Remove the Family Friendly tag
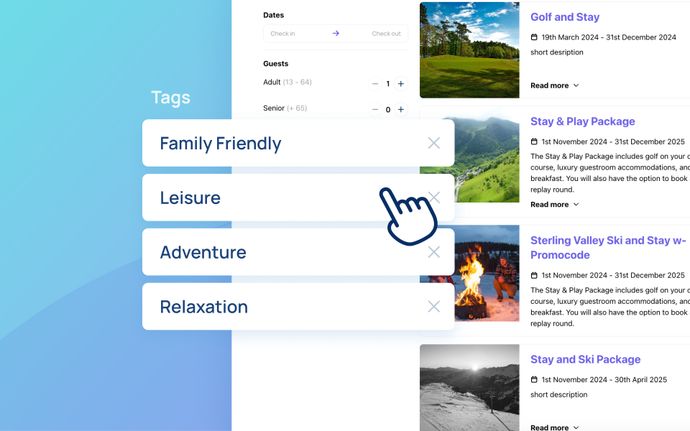Viewport: 690px width, 431px height. pos(433,143)
